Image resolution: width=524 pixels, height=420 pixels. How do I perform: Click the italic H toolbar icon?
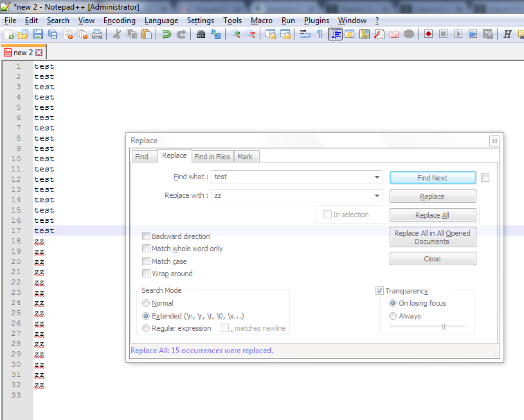[x=507, y=34]
